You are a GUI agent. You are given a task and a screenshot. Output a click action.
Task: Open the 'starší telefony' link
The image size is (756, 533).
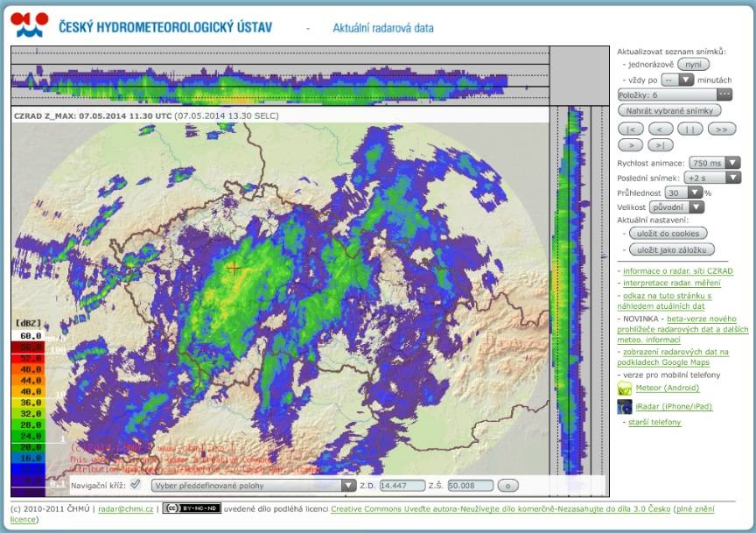click(x=654, y=422)
